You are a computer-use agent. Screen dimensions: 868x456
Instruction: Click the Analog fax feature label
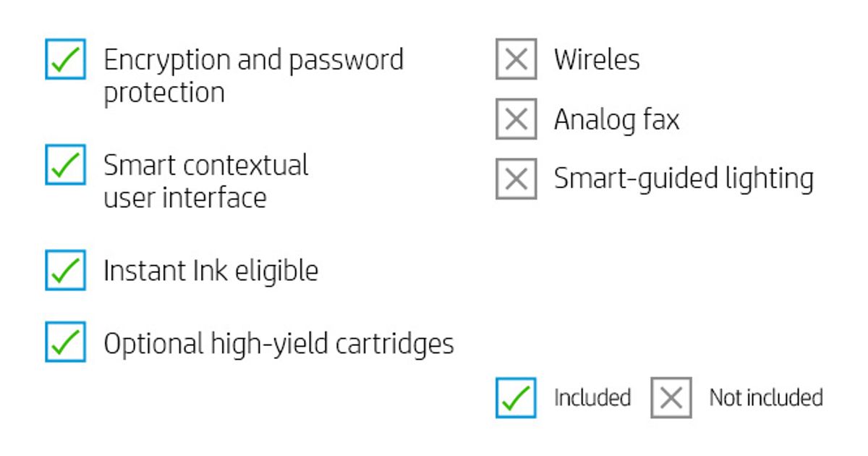616,119
